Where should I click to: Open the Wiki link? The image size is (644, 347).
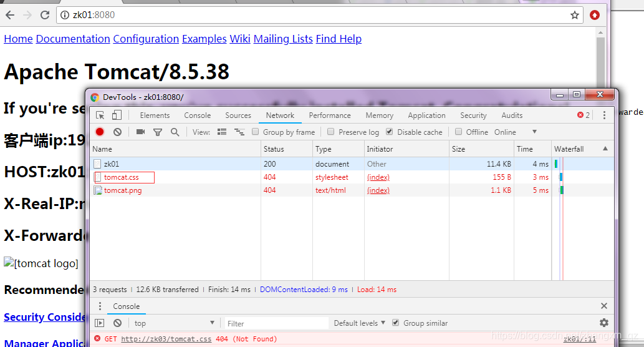tap(240, 39)
